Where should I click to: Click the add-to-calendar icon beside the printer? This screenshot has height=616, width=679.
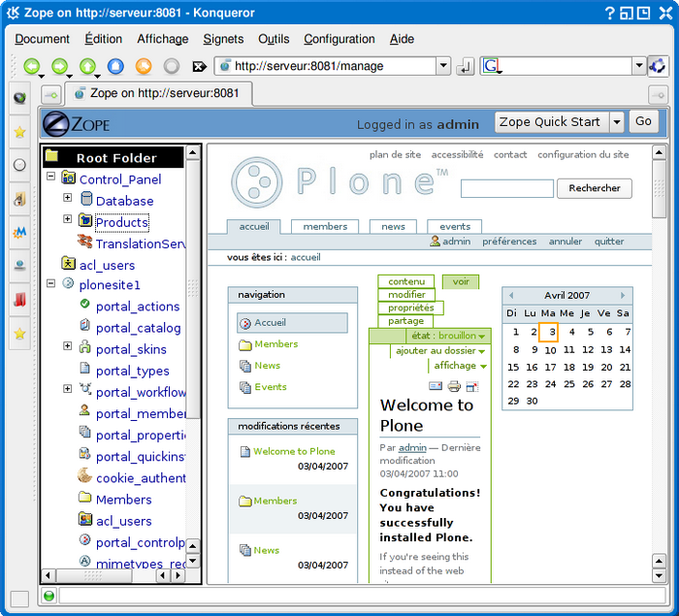472,386
